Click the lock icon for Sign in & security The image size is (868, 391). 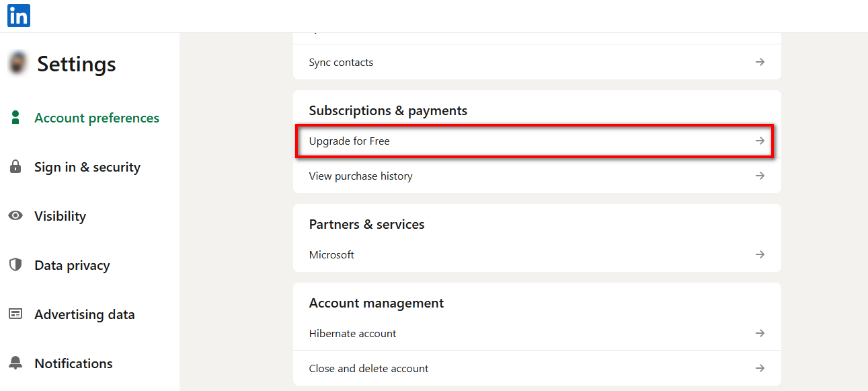(15, 166)
